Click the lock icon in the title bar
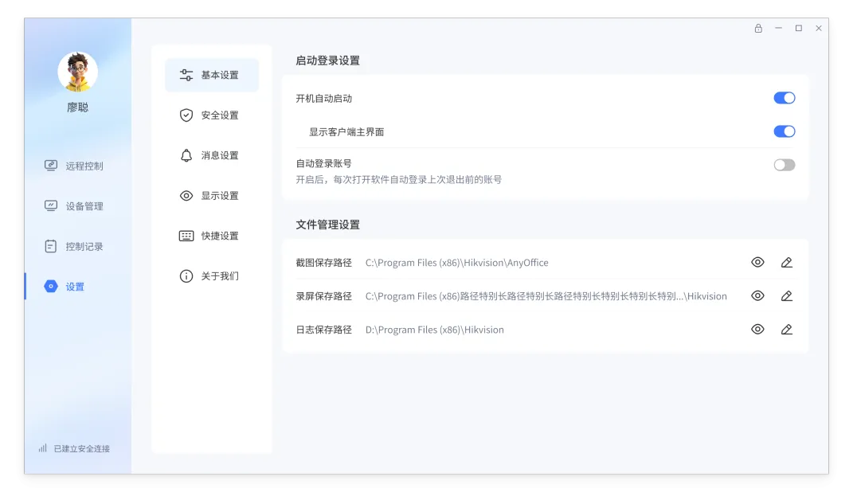853x504 pixels. (757, 28)
